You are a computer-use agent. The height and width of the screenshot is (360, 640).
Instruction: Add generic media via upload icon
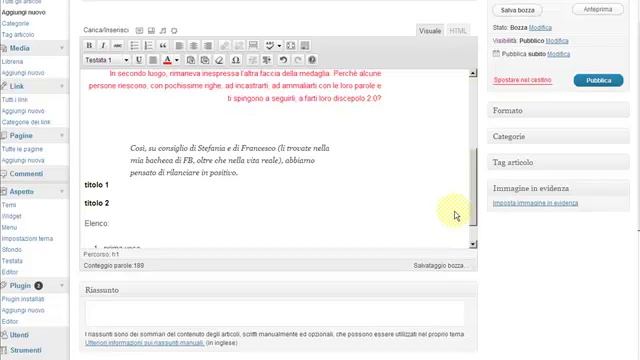pos(174,31)
